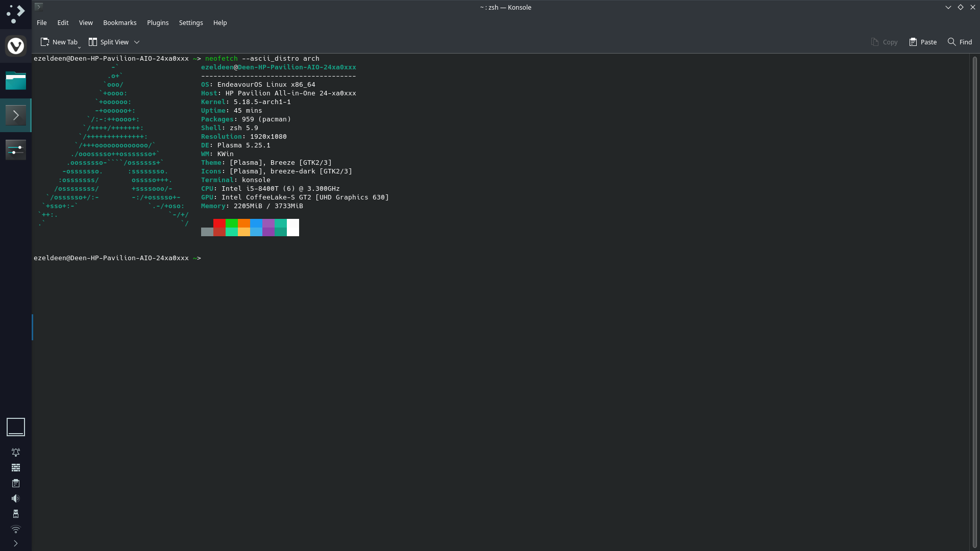Open the Edit menu

63,22
